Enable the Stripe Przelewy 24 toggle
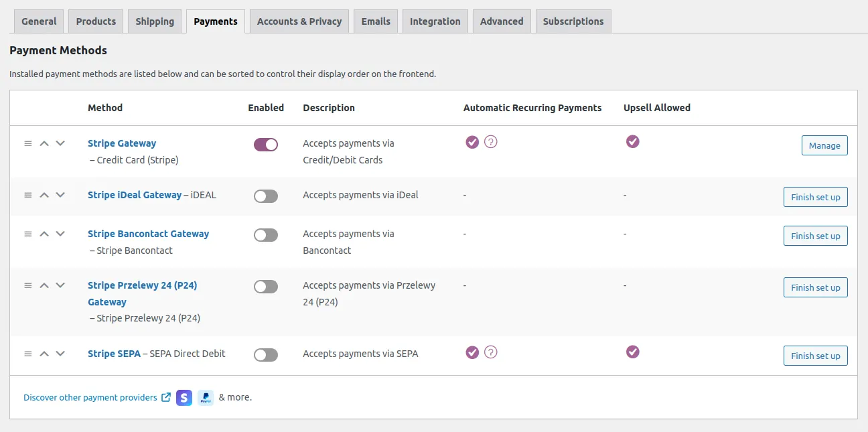The height and width of the screenshot is (432, 868). (266, 287)
